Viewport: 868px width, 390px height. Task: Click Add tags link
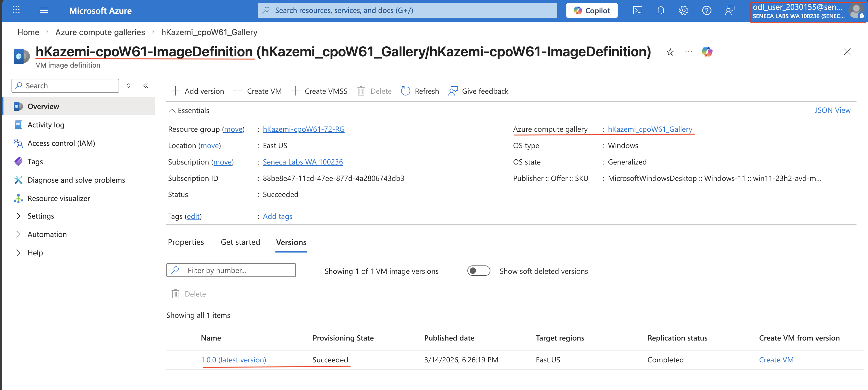277,216
